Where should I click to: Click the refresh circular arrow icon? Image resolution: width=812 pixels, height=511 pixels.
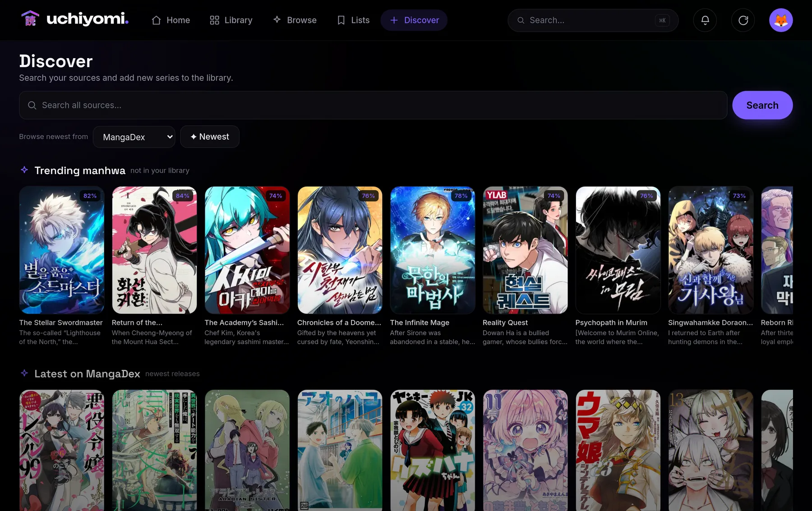pyautogui.click(x=743, y=20)
